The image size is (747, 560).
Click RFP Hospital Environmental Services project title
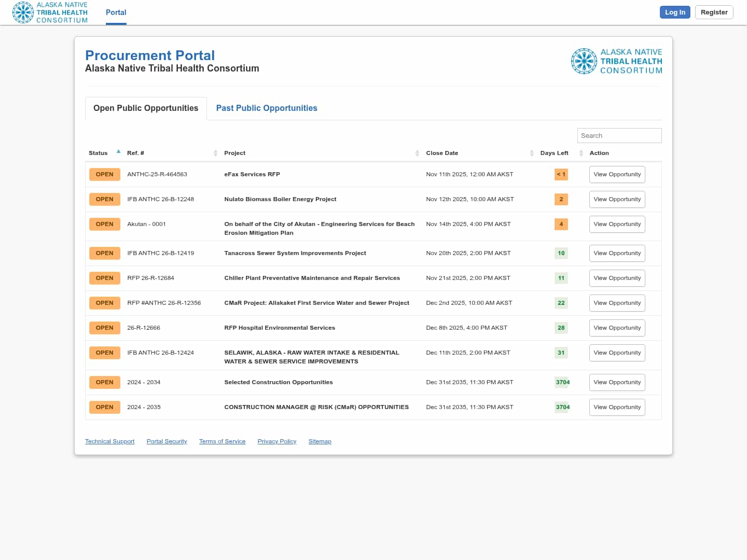280,328
